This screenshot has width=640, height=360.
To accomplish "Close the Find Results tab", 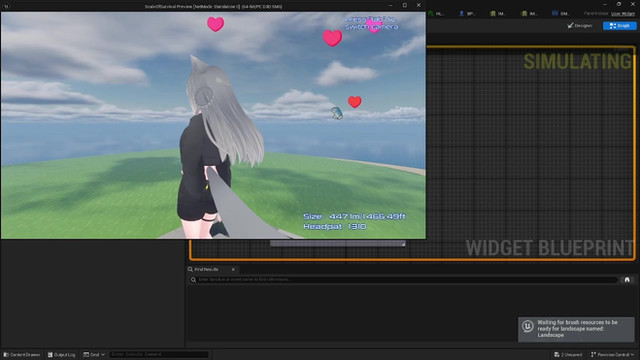I will coord(233,269).
